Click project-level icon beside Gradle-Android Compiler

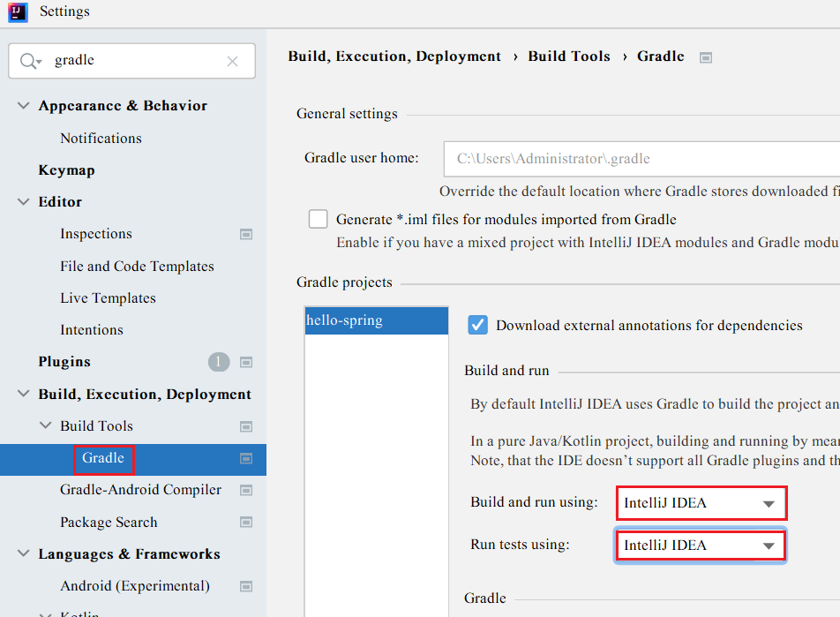point(246,491)
